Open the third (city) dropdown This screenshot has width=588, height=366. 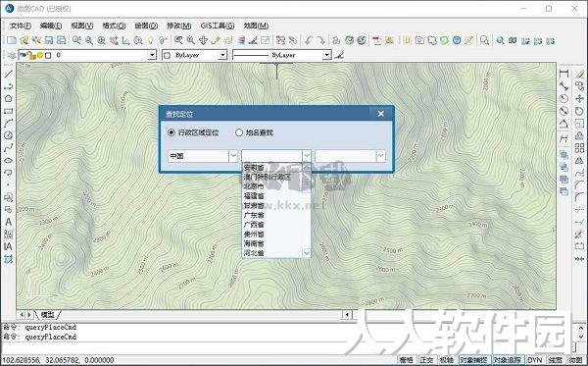click(380, 155)
